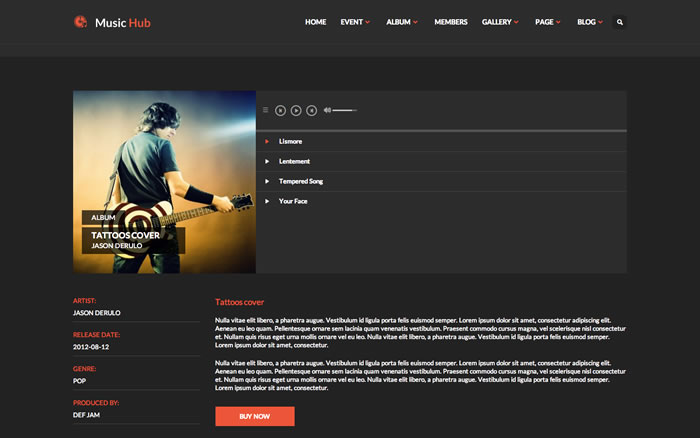Play the Tempered Song track arrow

coord(267,181)
